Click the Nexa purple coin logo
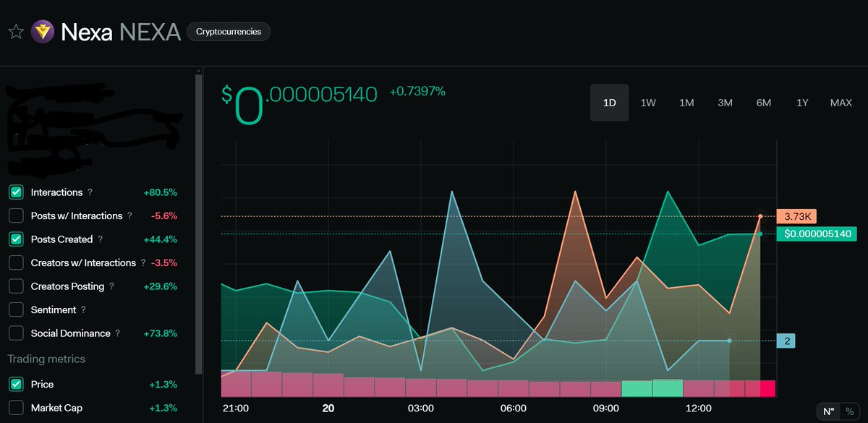 click(43, 33)
